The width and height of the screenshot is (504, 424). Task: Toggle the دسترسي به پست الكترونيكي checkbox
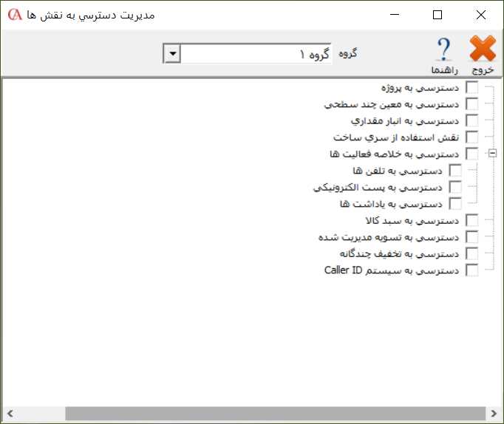click(455, 187)
